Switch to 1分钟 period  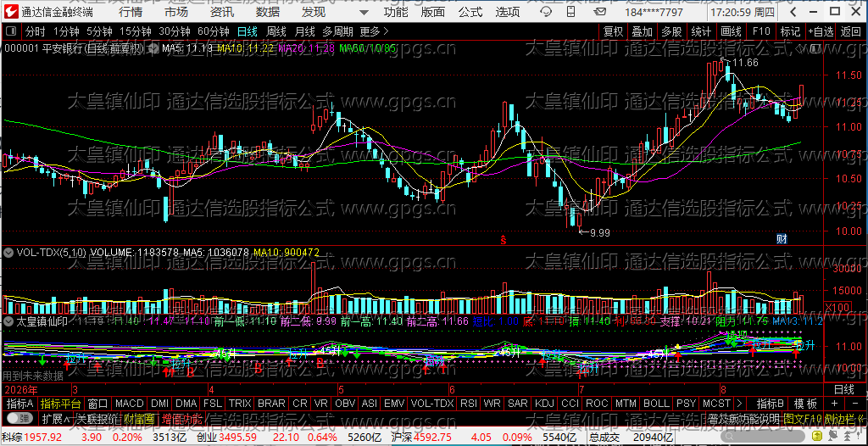pyautogui.click(x=66, y=31)
